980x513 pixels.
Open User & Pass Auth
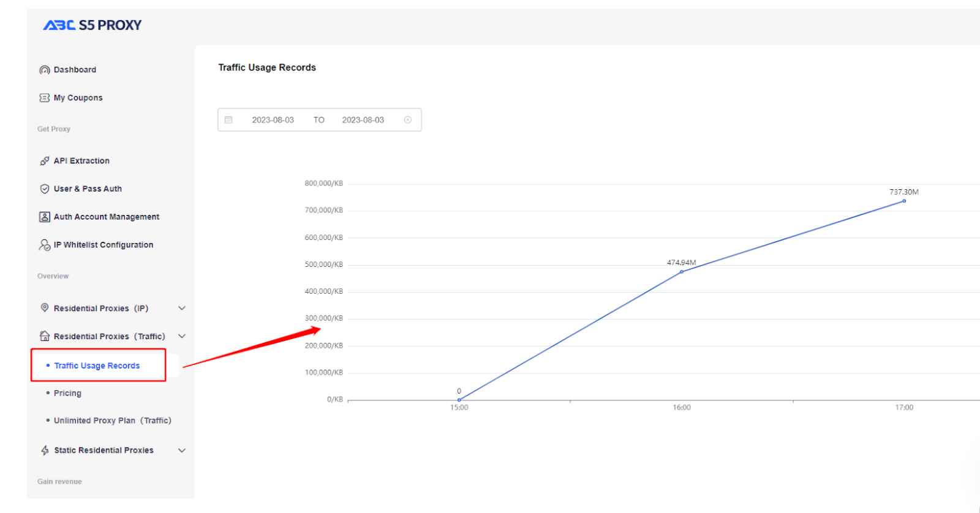88,189
